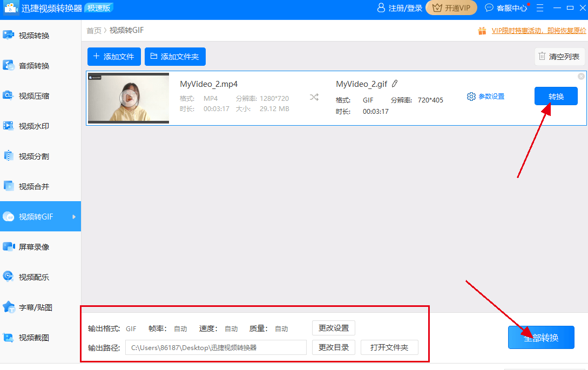588x370 pixels.
Task: Maximize the application window
Action: 570,8
